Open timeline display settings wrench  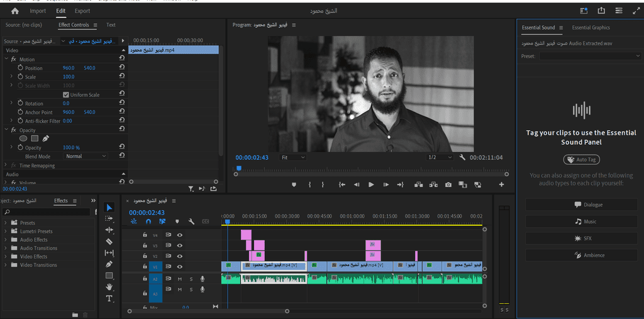pyautogui.click(x=191, y=221)
